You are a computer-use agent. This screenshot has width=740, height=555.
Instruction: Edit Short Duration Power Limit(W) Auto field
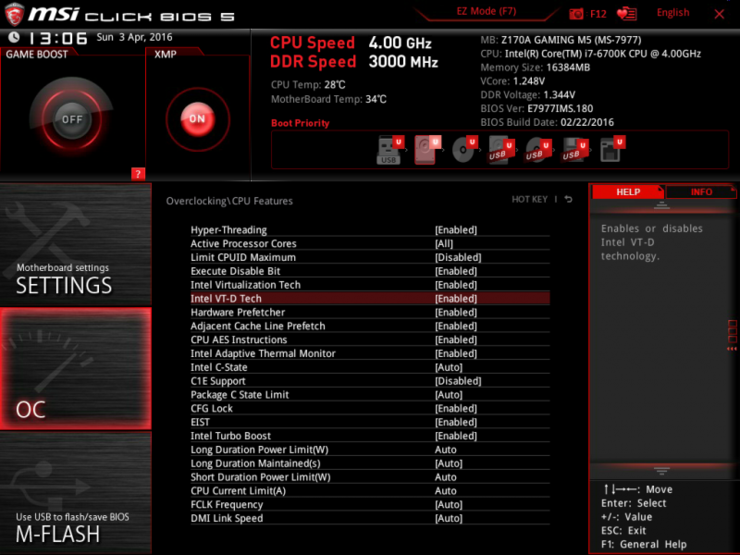coord(446,477)
